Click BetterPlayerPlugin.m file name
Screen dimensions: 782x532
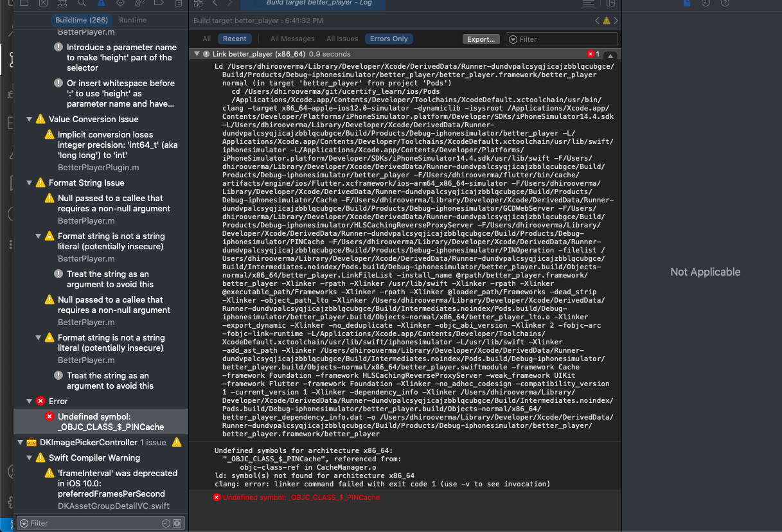pyautogui.click(x=98, y=167)
